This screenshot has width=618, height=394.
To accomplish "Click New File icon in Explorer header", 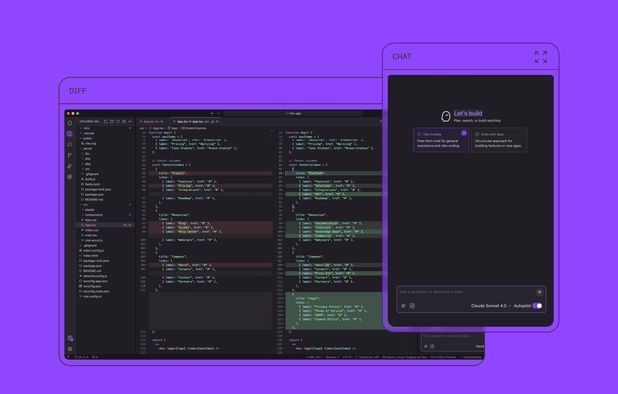I will [106, 122].
